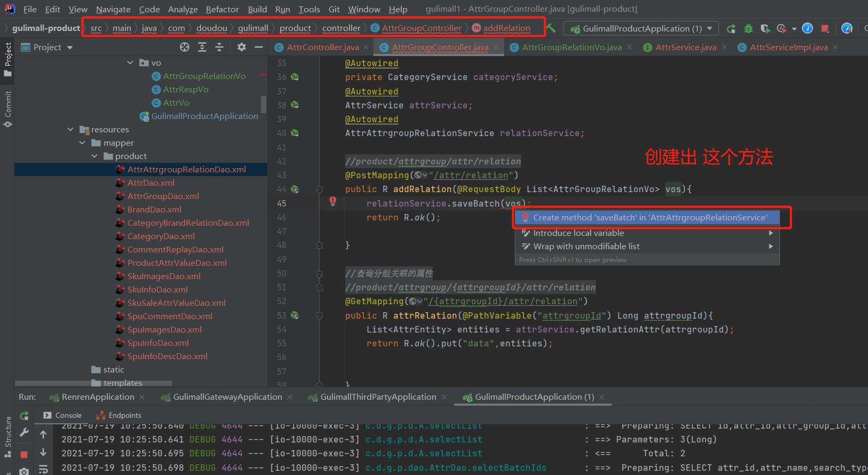The image size is (868, 475).
Task: Click the locate target icon in Project panel
Action: click(185, 47)
